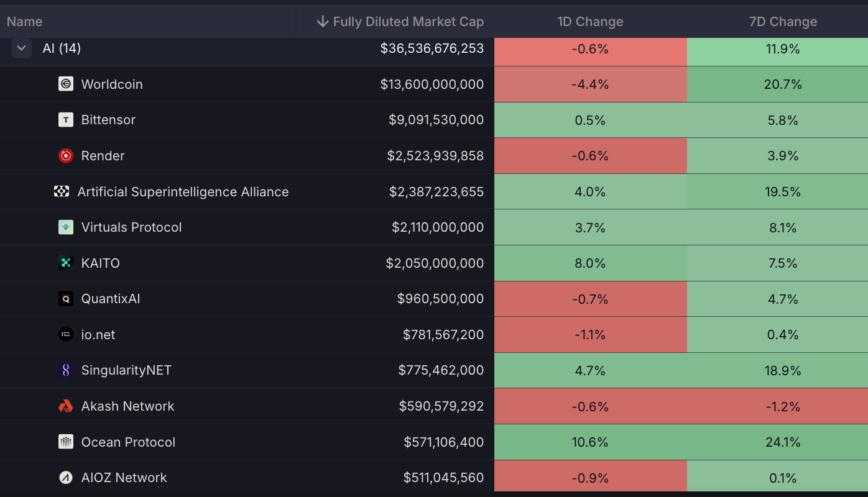Viewport: 868px width, 497px height.
Task: Select the AI (14) group label
Action: (62, 48)
